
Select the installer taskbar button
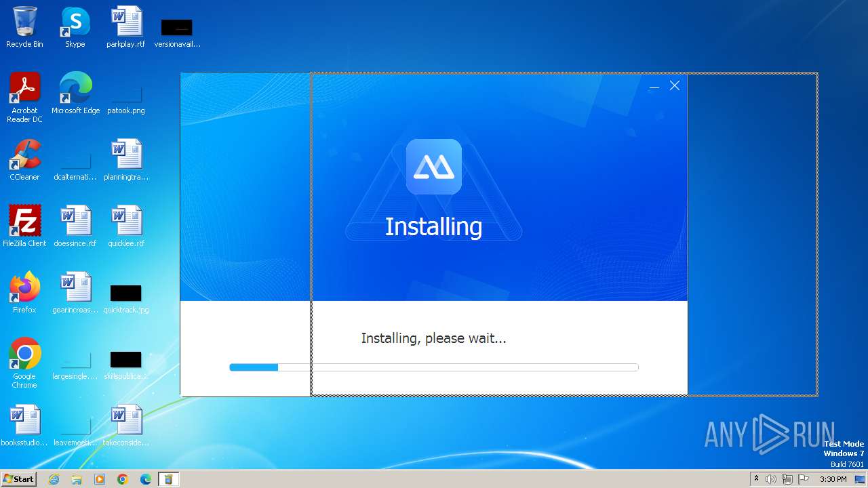(x=168, y=479)
